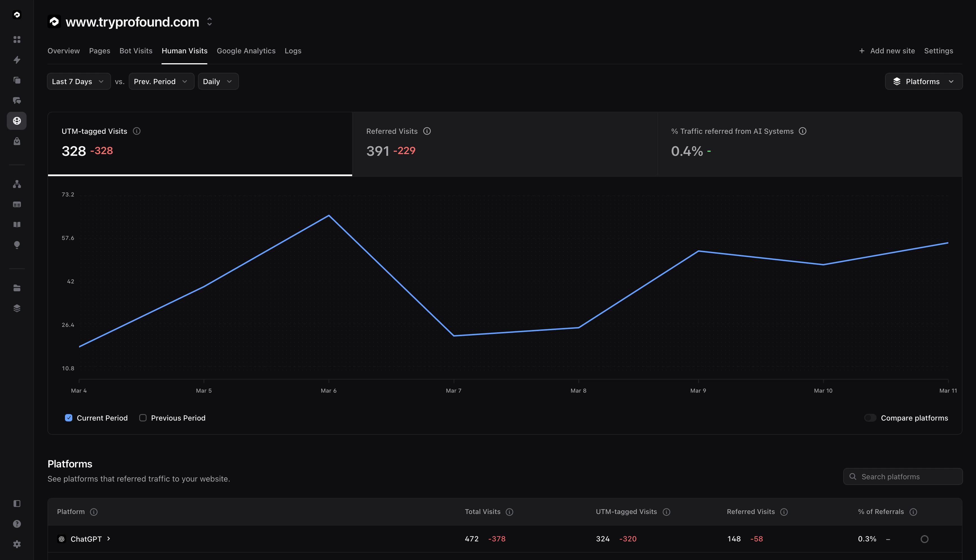Click the Add new site button
Screen dimensions: 976x560
pyautogui.click(x=887, y=51)
